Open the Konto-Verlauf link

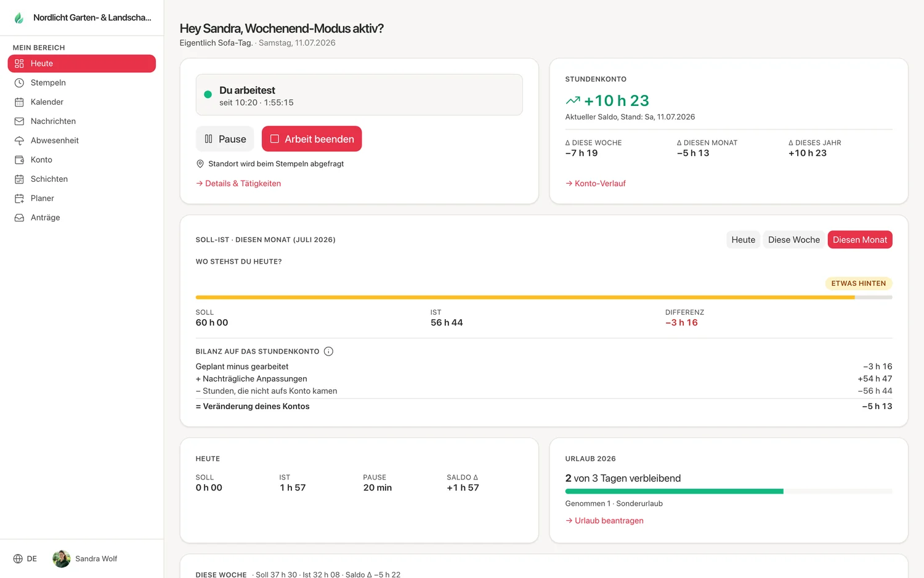point(596,184)
